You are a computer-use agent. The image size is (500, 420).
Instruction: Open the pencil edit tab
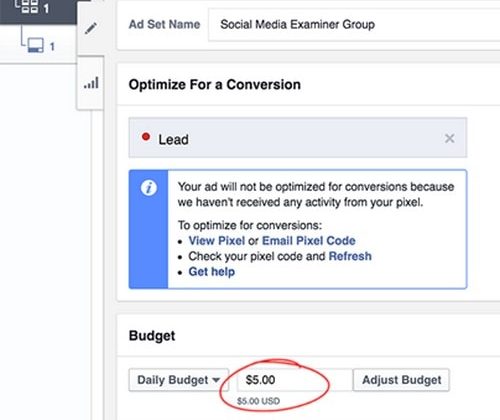click(90, 28)
